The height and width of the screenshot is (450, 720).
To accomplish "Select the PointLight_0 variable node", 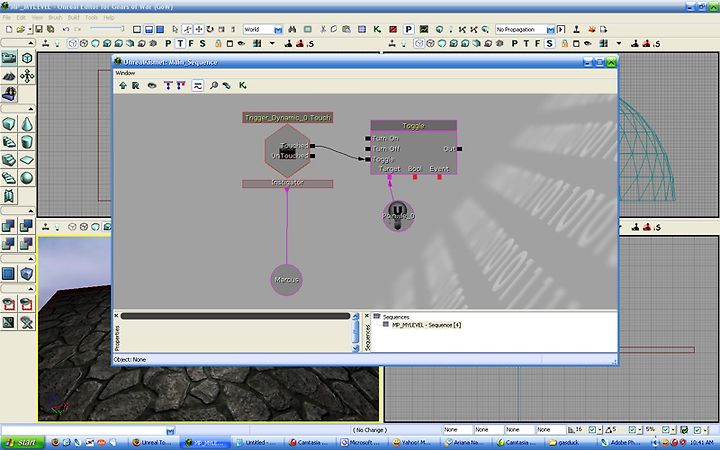I will coord(398,215).
